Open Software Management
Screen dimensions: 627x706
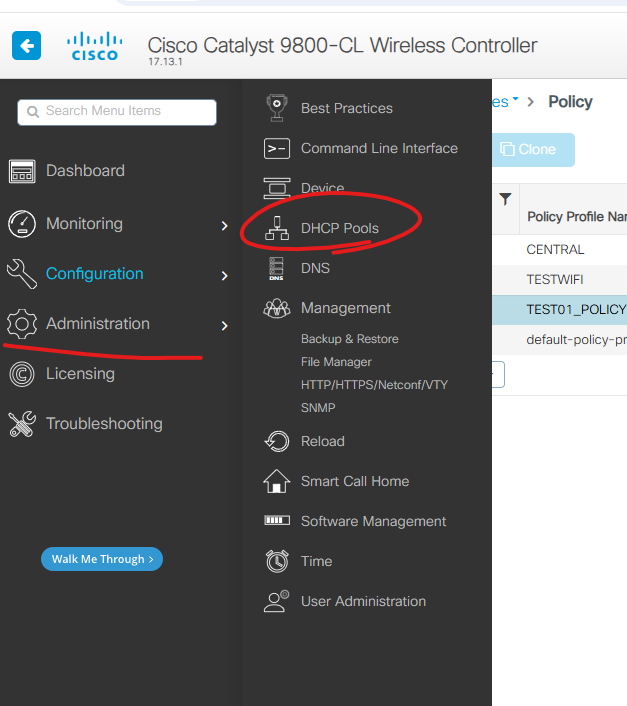(x=373, y=521)
